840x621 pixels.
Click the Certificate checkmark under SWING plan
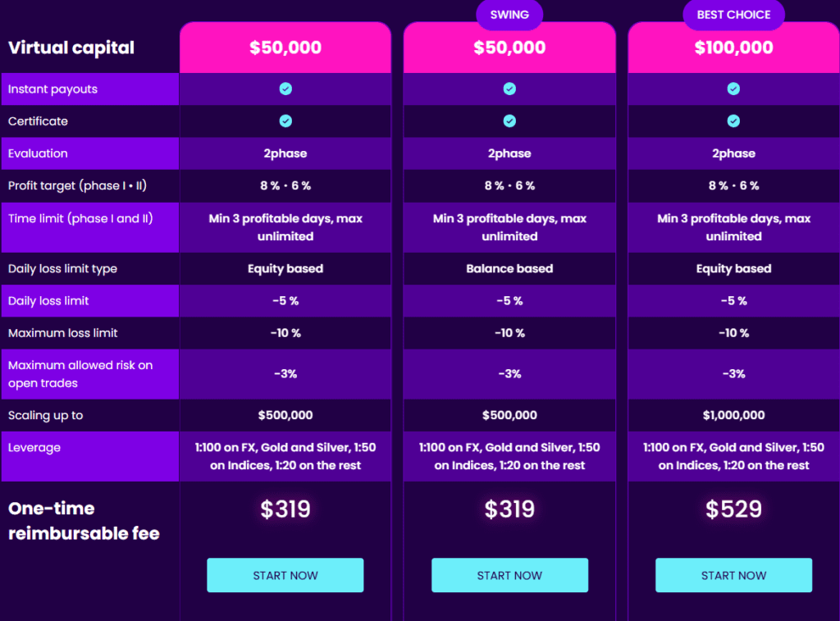(x=509, y=121)
